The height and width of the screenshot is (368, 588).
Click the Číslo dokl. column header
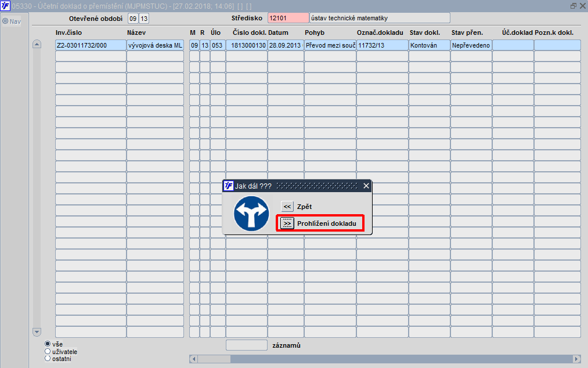tap(250, 33)
